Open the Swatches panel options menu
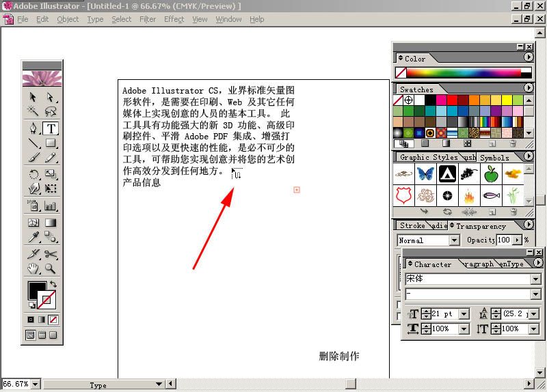Viewport: 547px width, 392px height. coord(529,88)
